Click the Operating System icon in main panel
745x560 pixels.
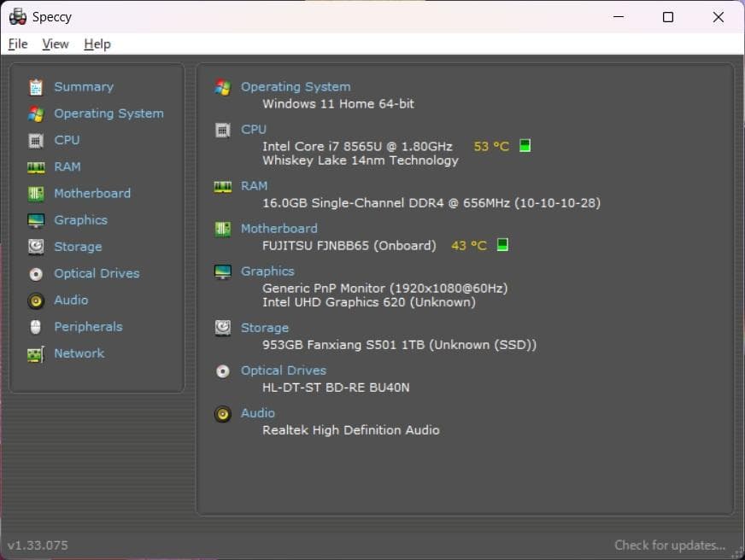[x=221, y=85]
